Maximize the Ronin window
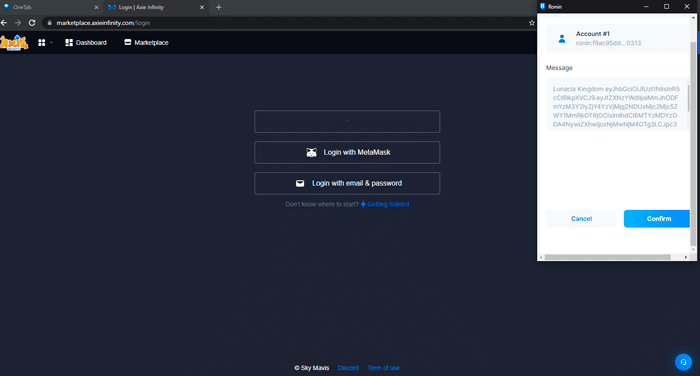The width and height of the screenshot is (700, 376). coord(667,7)
